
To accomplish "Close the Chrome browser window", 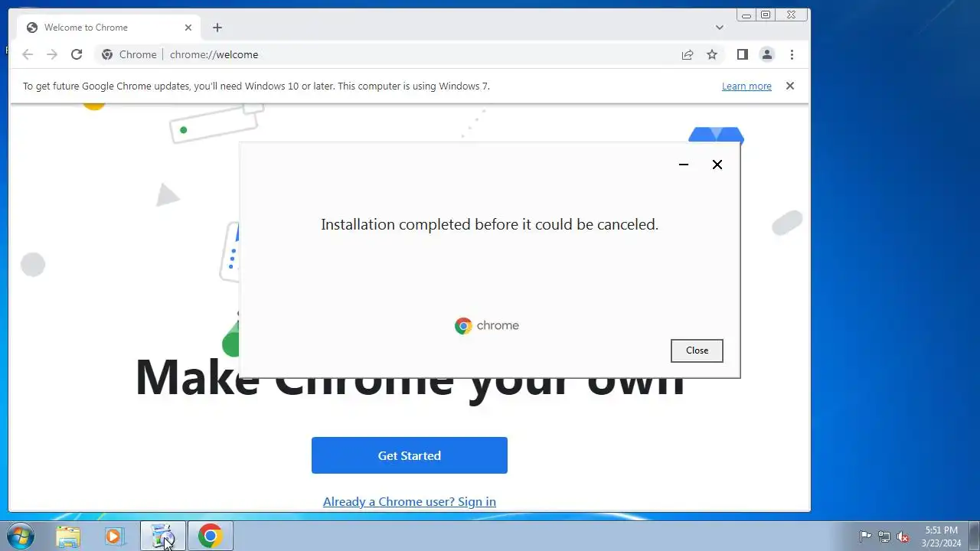I will coord(792,15).
